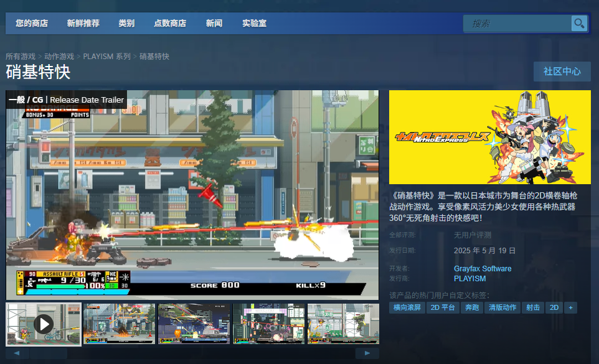Open the 新鲜推荐 menu
599x364 pixels.
coord(83,23)
